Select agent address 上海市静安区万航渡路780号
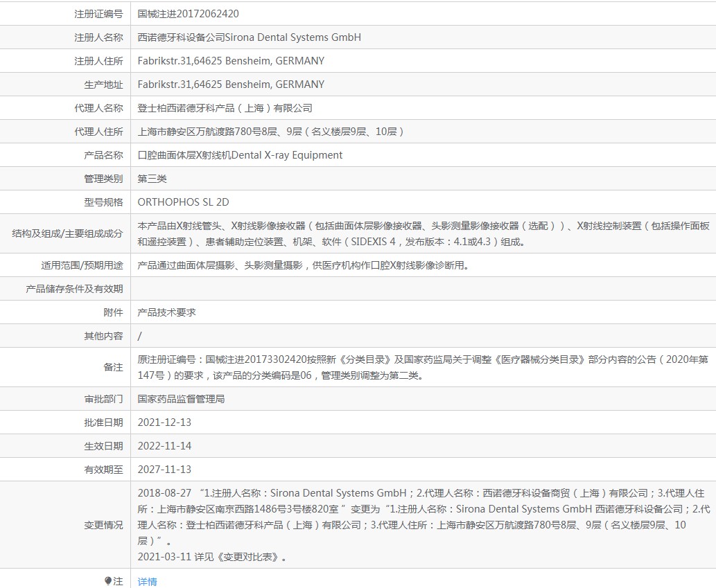716x588 pixels. tap(271, 132)
